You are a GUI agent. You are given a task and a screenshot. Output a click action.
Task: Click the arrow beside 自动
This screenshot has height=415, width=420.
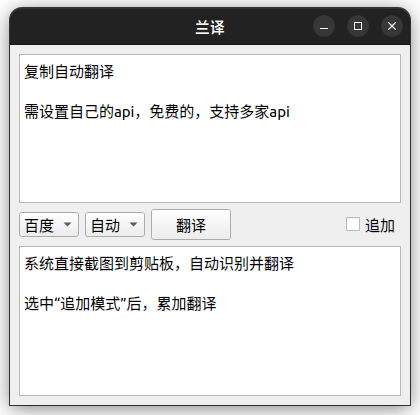(133, 224)
